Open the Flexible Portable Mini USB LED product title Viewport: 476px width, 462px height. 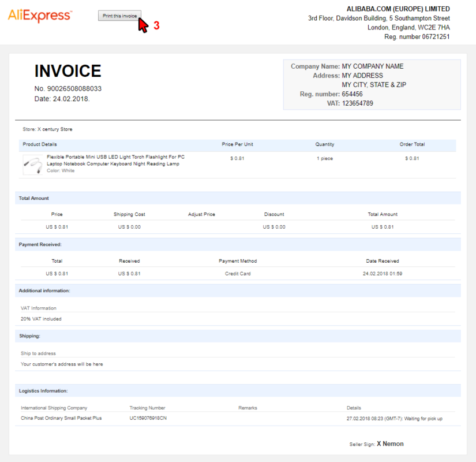(115, 160)
